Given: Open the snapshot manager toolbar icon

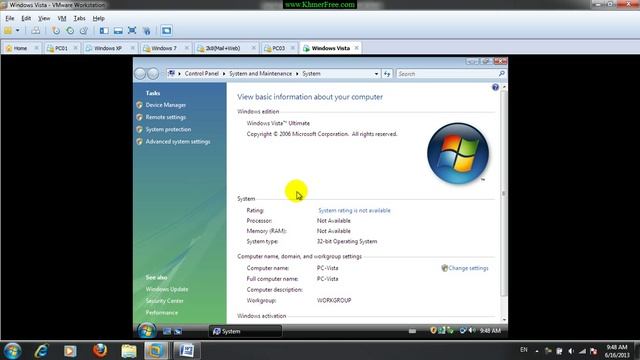Looking at the screenshot, I should point(84,31).
